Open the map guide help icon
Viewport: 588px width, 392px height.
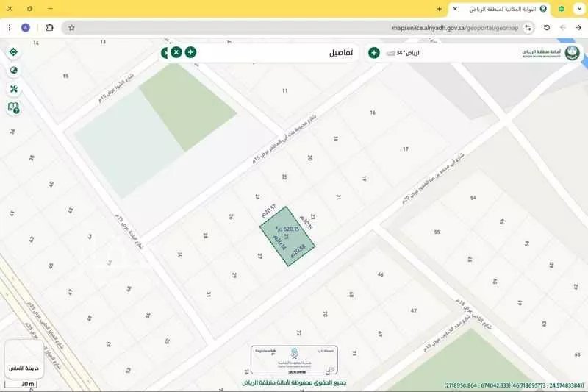click(13, 107)
